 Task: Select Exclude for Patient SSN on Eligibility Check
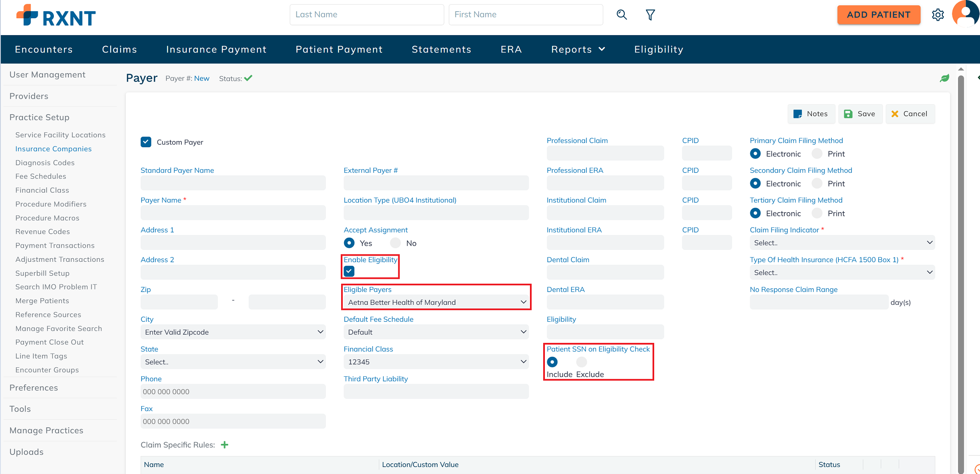point(581,362)
